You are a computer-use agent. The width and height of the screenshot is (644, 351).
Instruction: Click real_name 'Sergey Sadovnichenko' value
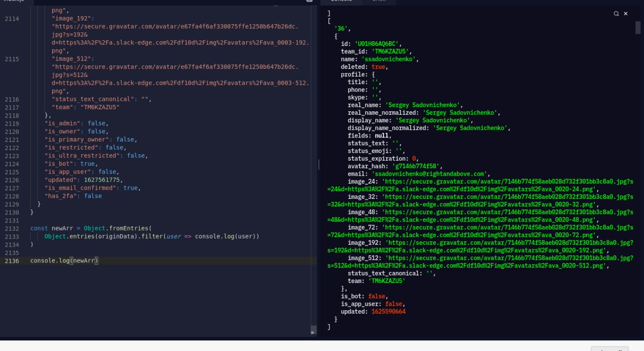[423, 105]
